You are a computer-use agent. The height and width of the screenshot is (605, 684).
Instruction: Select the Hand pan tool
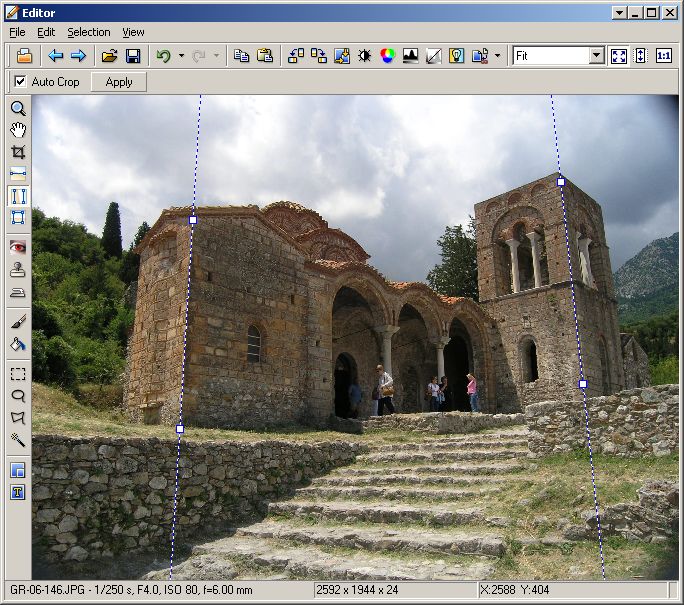(x=18, y=130)
